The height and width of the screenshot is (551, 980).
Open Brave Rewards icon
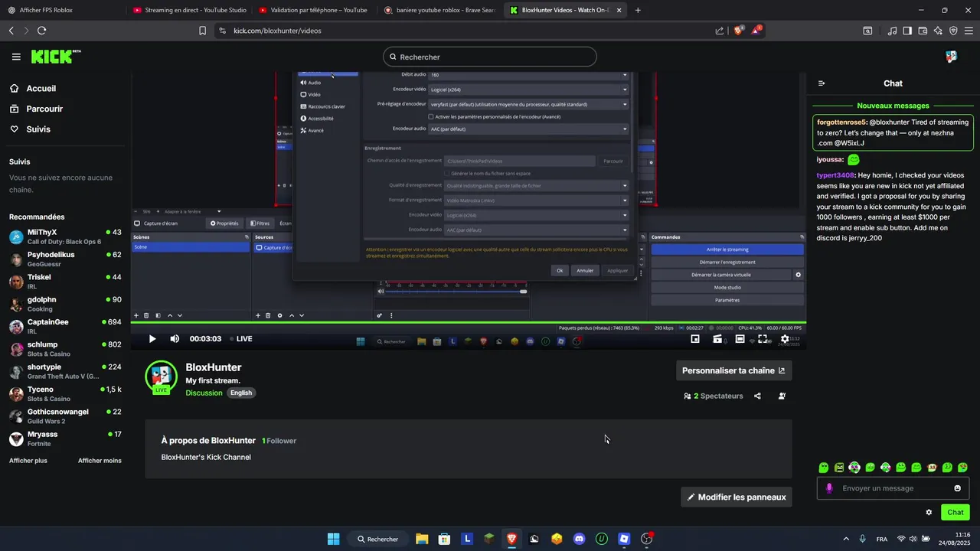pos(756,31)
